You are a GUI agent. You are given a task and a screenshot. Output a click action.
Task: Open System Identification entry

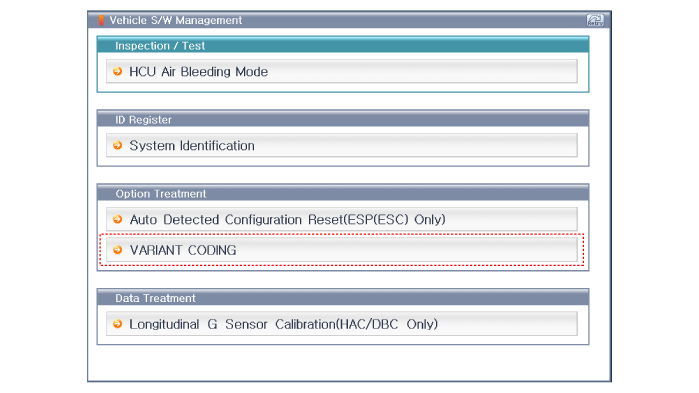click(x=341, y=145)
